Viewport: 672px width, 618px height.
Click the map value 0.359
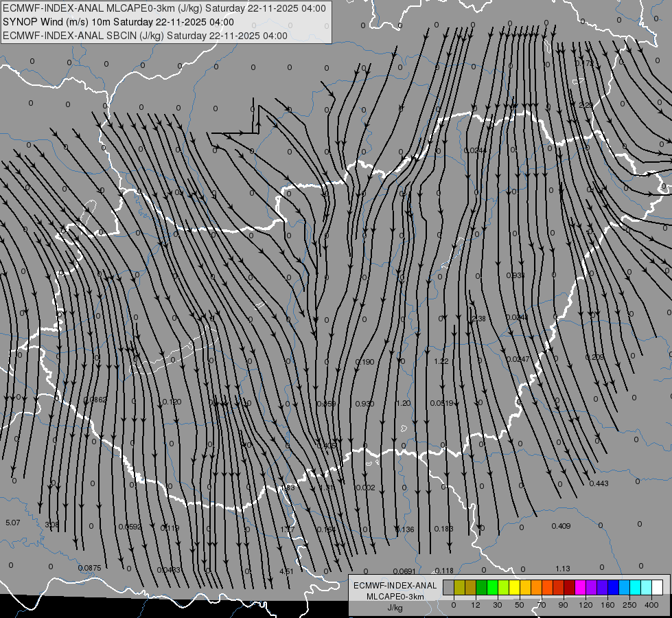(x=326, y=404)
